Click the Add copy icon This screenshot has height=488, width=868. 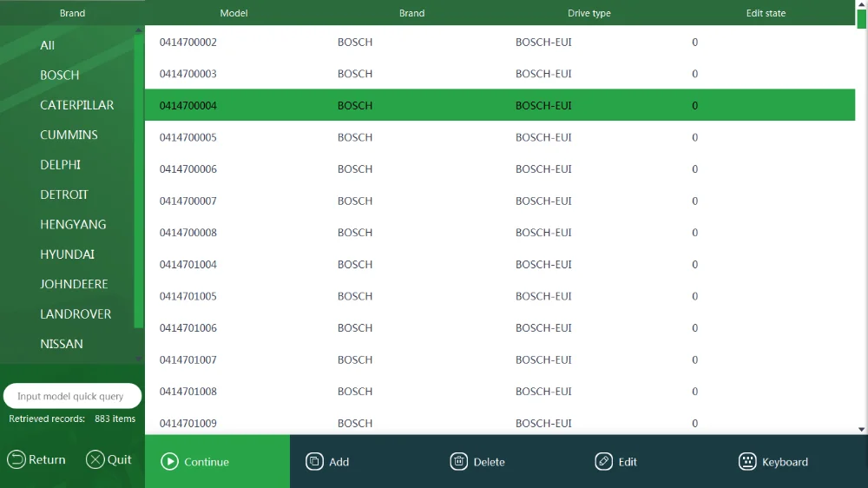314,461
